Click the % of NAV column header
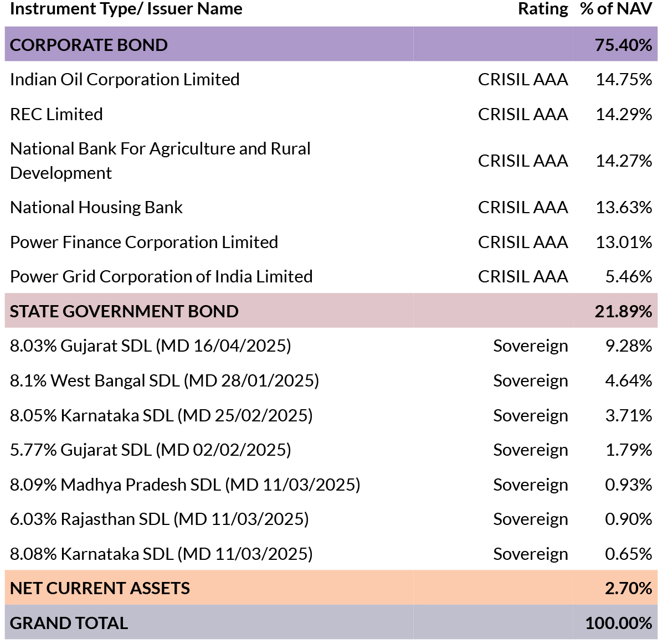 (616, 8)
